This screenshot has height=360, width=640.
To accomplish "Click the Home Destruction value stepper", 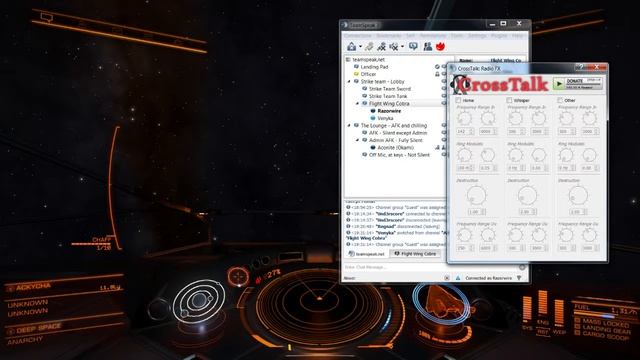I will point(476,212).
